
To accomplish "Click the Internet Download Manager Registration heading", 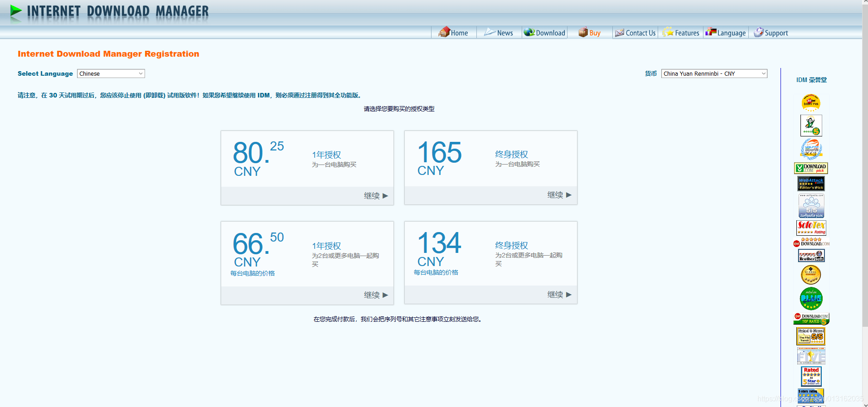I will [108, 54].
